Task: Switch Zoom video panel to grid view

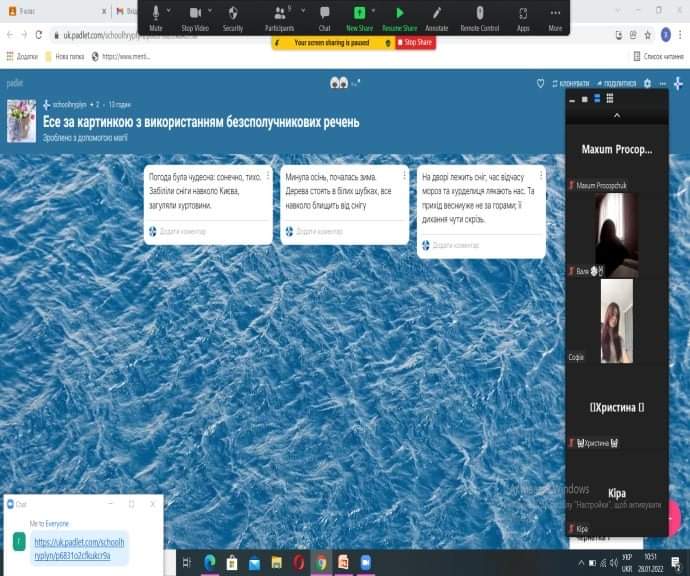Action: point(609,99)
